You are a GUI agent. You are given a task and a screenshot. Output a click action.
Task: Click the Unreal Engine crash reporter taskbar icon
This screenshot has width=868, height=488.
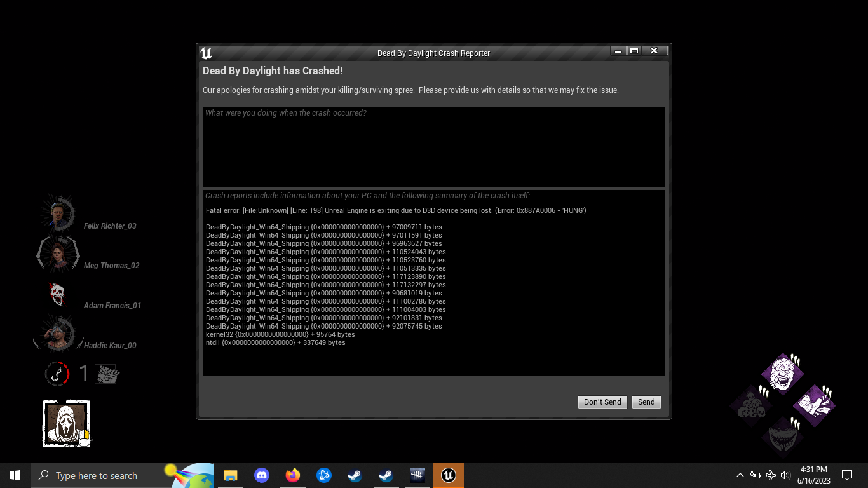point(449,475)
